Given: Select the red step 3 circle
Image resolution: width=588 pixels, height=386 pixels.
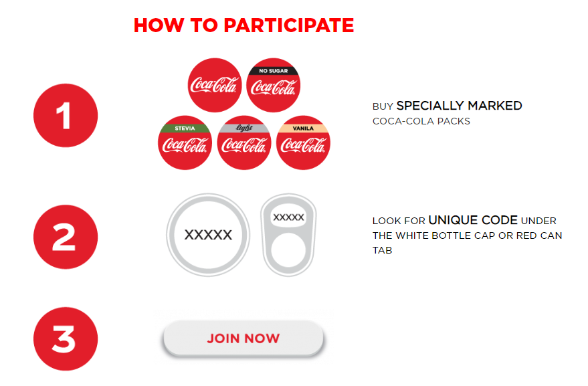Looking at the screenshot, I should click(65, 339).
